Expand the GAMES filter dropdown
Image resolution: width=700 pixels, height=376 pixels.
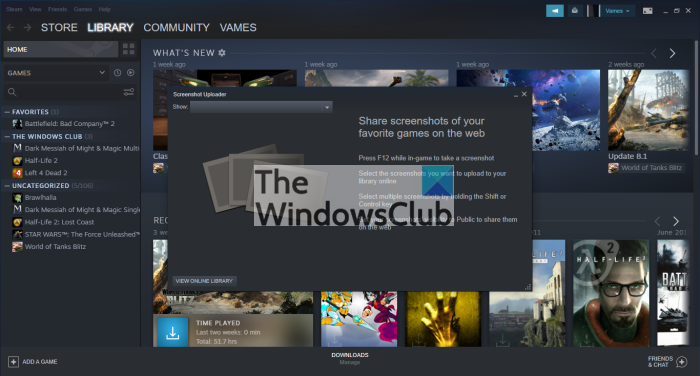56,73
